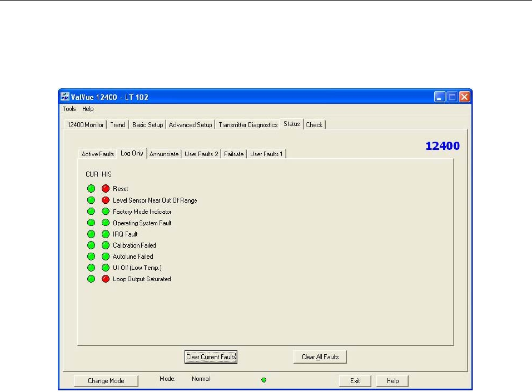Show the Active Faults sub-tab
532x392 pixels.
coord(98,154)
